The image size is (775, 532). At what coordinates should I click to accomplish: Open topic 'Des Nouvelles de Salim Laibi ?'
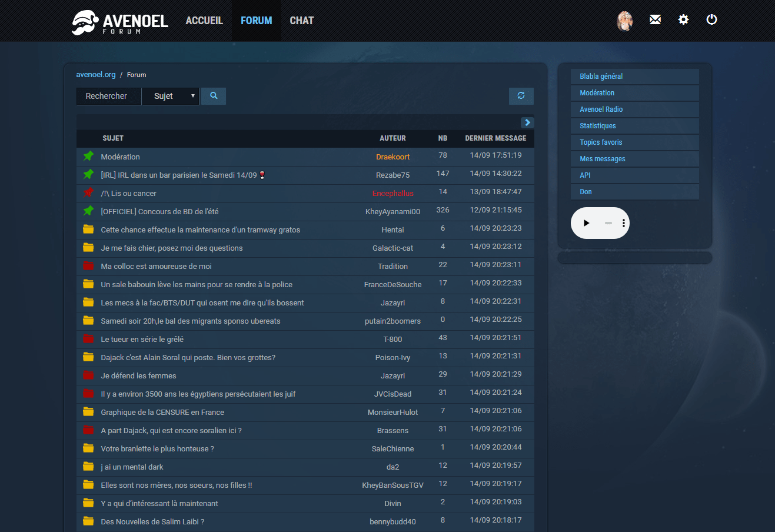[152, 522]
